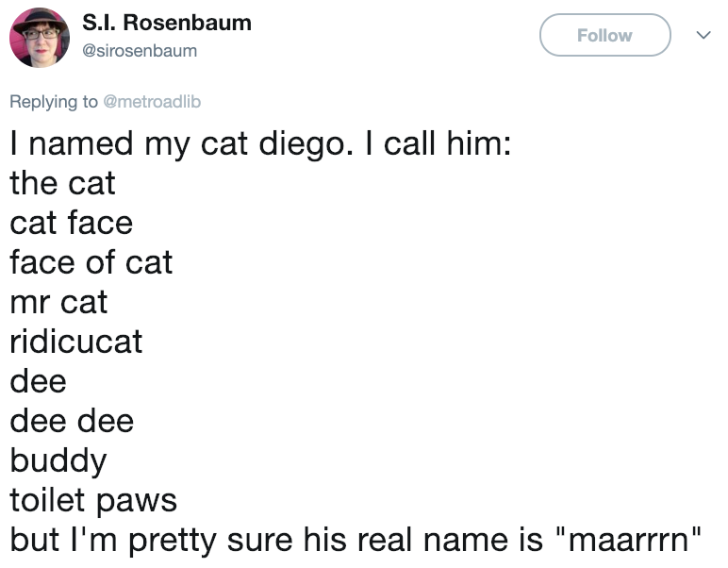This screenshot has height=568, width=728.
Task: Click the 'toilet paws' line
Action: click(93, 501)
